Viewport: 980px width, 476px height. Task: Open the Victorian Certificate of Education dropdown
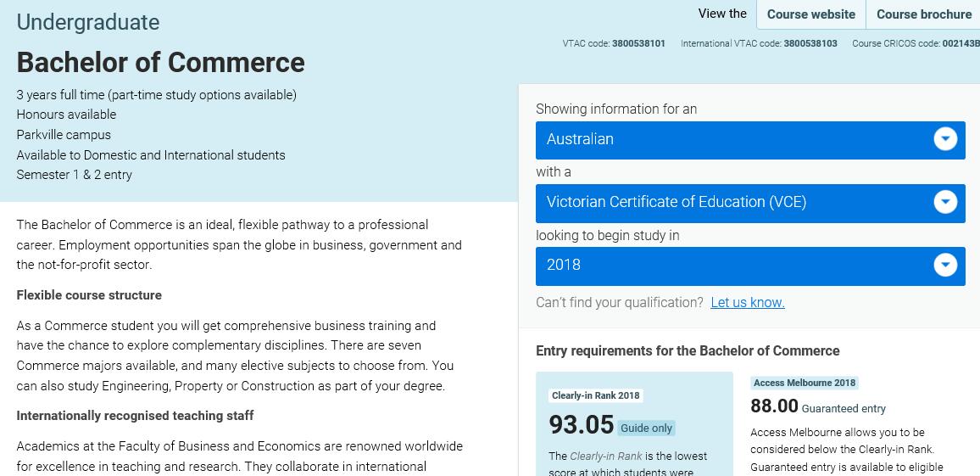729,202
